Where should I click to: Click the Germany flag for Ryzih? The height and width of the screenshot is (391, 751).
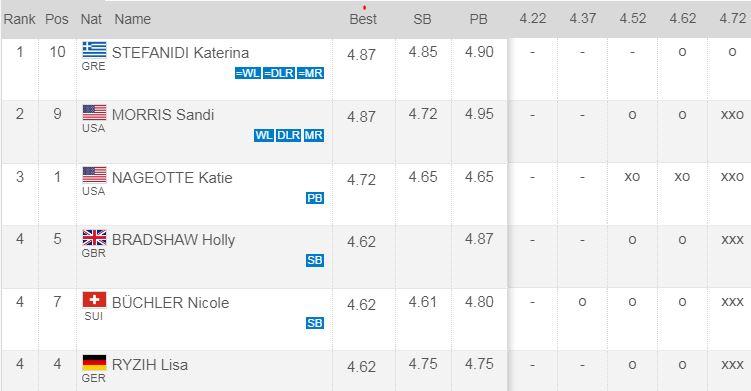pyautogui.click(x=94, y=363)
